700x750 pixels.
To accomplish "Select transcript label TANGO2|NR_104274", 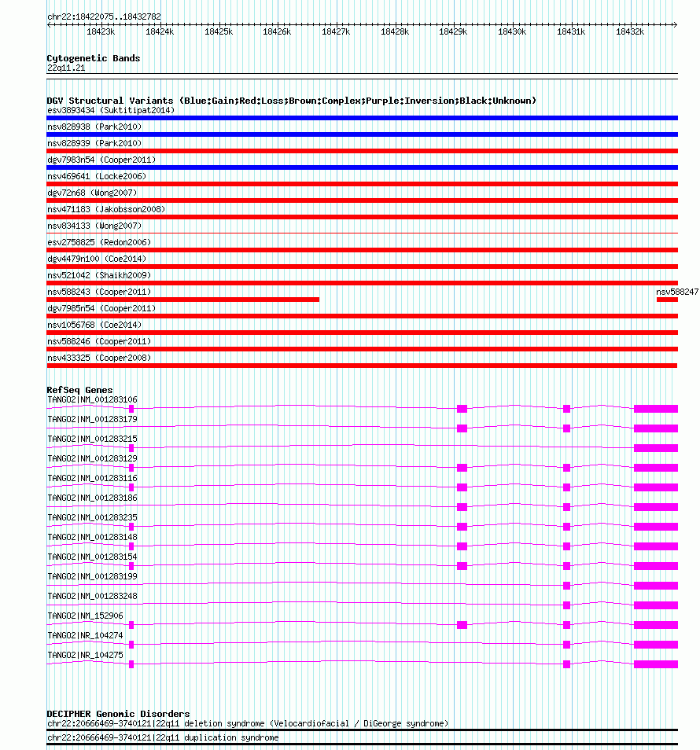I will click(x=85, y=636).
